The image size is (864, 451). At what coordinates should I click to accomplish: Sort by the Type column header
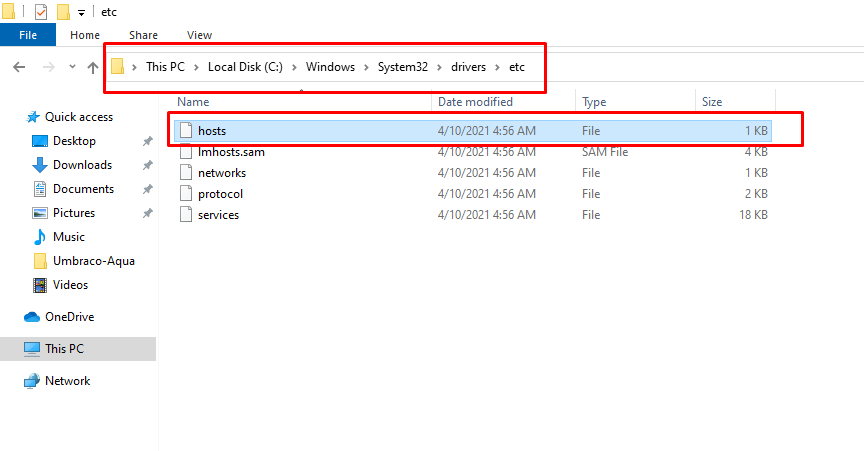(x=594, y=102)
